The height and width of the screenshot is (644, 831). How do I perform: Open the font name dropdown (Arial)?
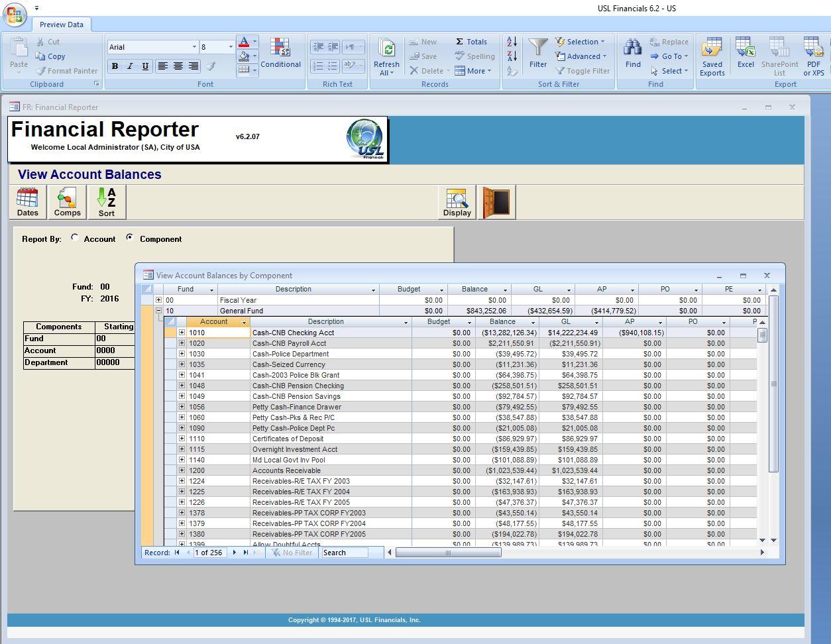coord(194,47)
